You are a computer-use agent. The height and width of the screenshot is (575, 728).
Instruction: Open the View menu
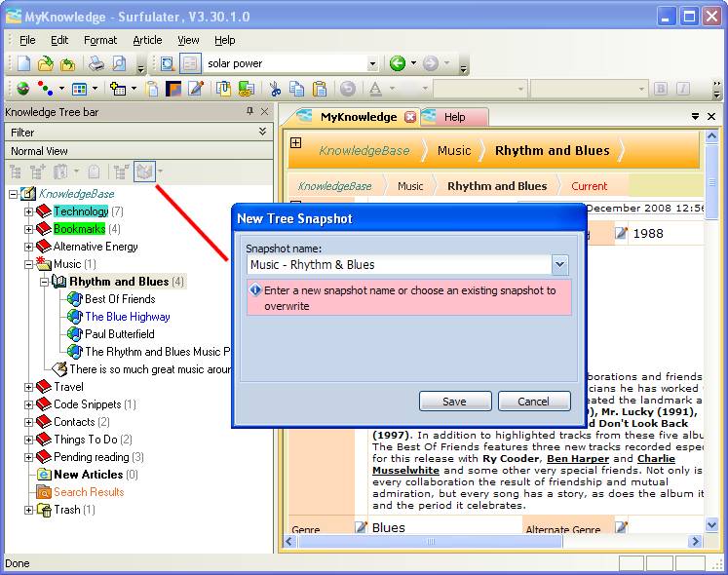click(x=188, y=40)
